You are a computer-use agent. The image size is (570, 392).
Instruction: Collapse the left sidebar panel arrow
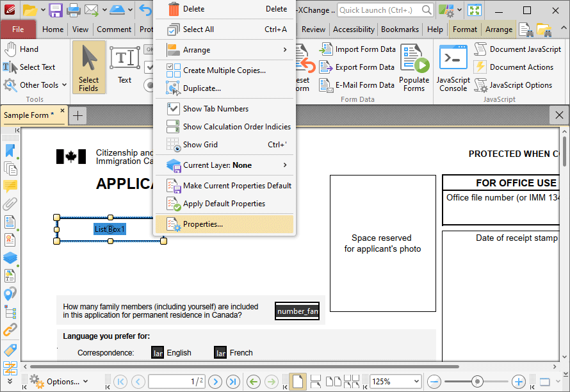point(17,130)
